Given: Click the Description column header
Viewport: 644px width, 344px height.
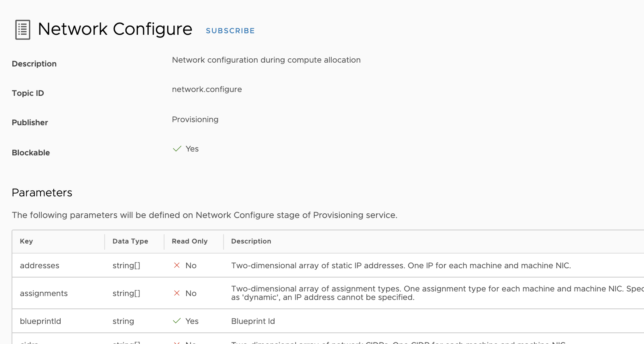Looking at the screenshot, I should tap(251, 241).
